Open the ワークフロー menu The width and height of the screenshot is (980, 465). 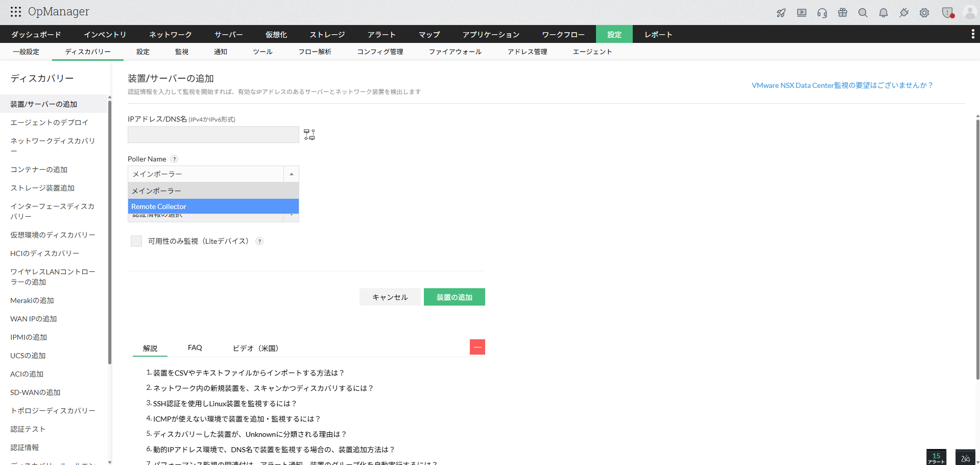coord(563,34)
